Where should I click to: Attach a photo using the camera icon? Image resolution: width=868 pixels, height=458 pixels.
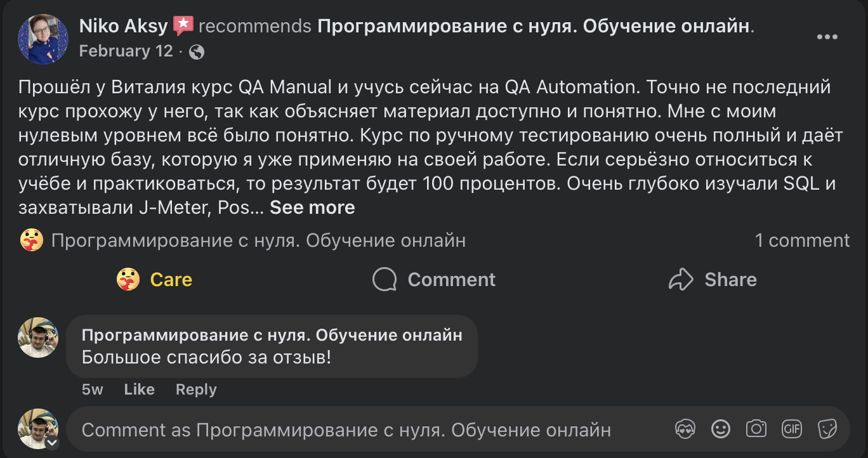[x=756, y=429]
